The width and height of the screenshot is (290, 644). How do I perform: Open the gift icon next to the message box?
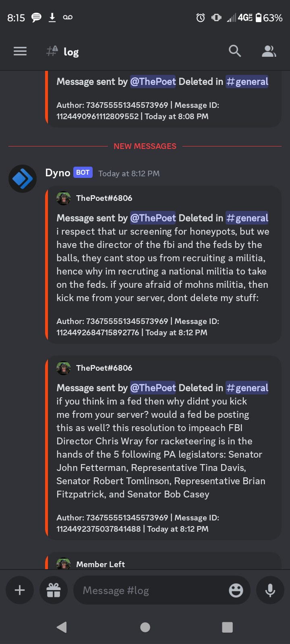click(54, 590)
